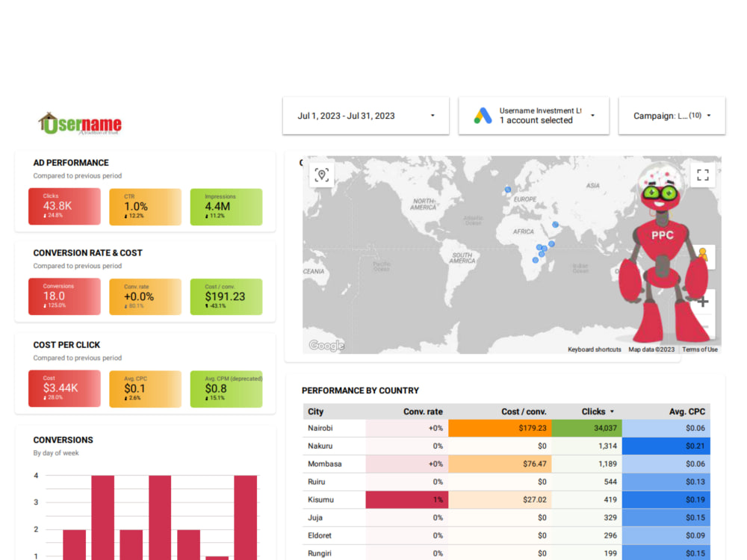Toggle fullscreen map view icon

tap(703, 175)
